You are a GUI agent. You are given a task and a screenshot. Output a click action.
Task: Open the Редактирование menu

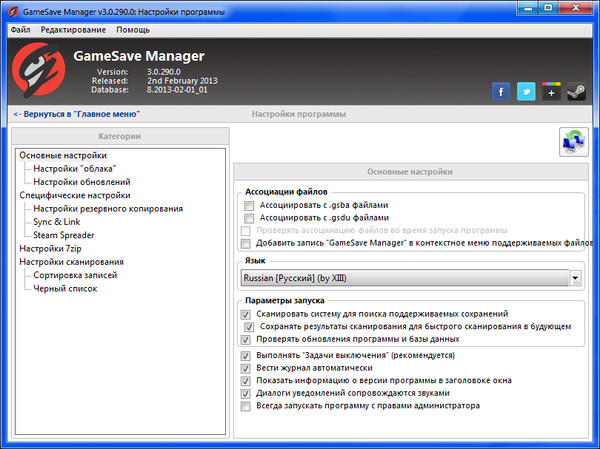click(72, 30)
